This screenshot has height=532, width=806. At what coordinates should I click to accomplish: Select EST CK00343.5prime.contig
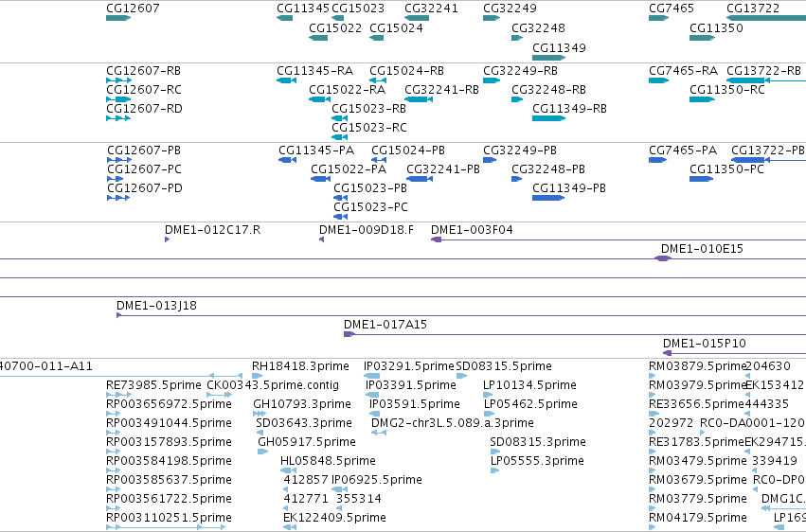click(x=220, y=395)
